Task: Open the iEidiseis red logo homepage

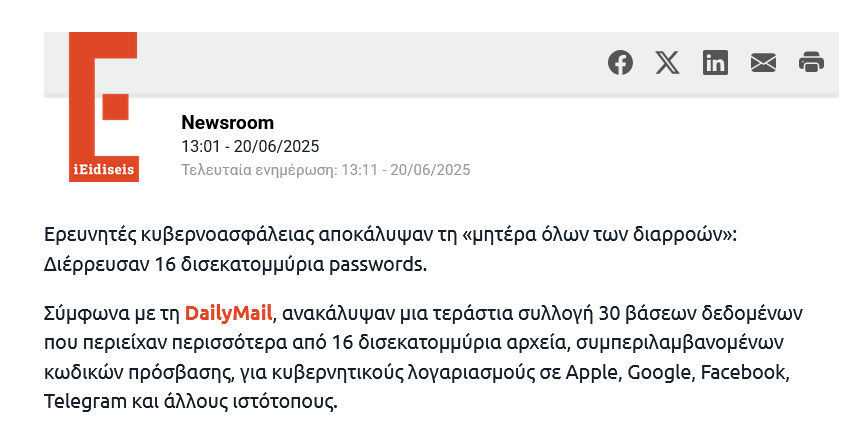Action: tap(104, 95)
